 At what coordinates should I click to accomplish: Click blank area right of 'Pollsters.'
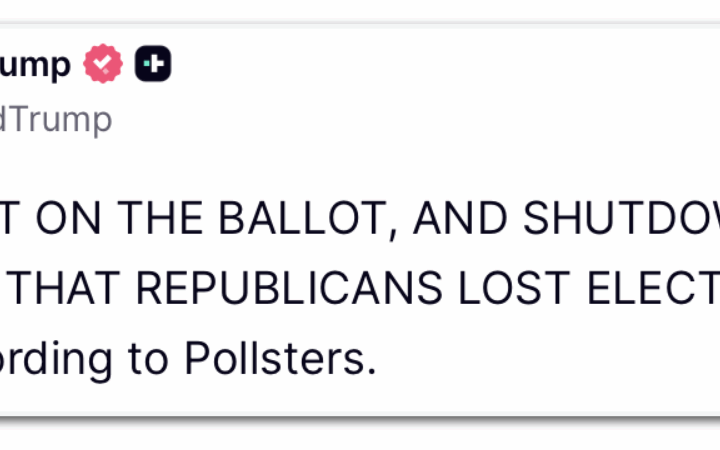[550, 356]
